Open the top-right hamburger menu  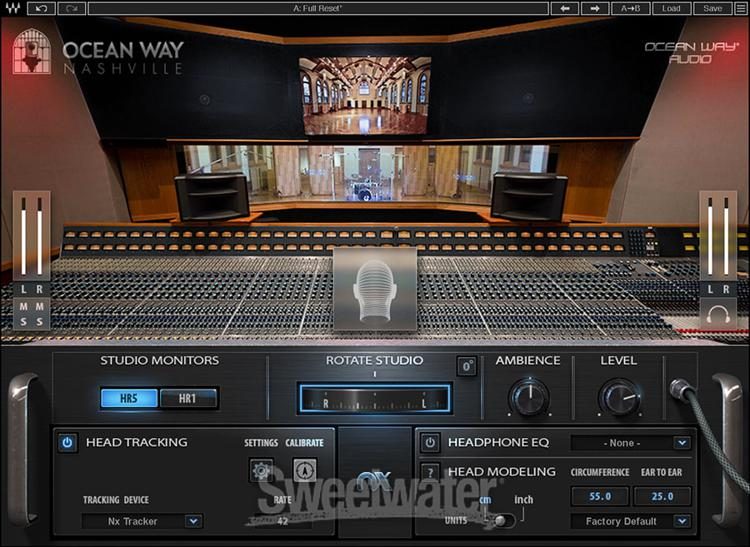coord(741,9)
